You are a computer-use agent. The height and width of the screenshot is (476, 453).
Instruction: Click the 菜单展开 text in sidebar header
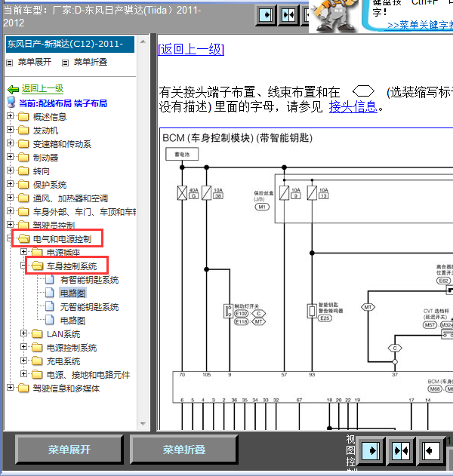35,62
